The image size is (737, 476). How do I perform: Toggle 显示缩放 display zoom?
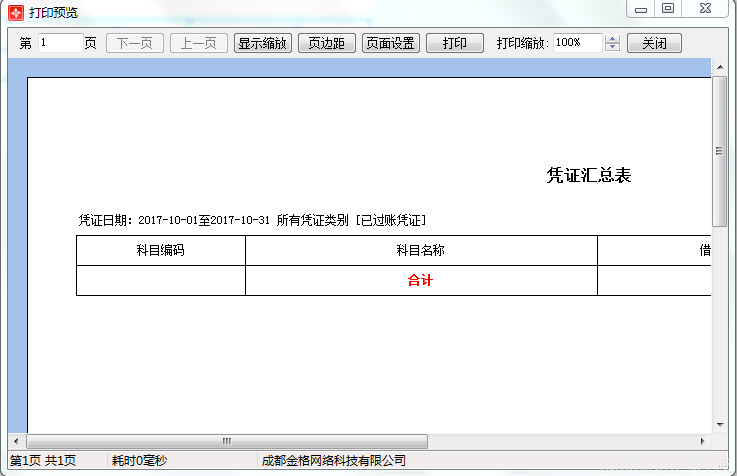click(x=263, y=44)
